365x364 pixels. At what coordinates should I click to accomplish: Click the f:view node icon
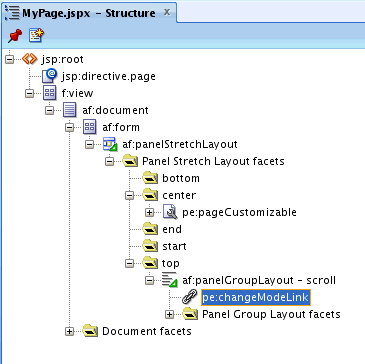(50, 93)
